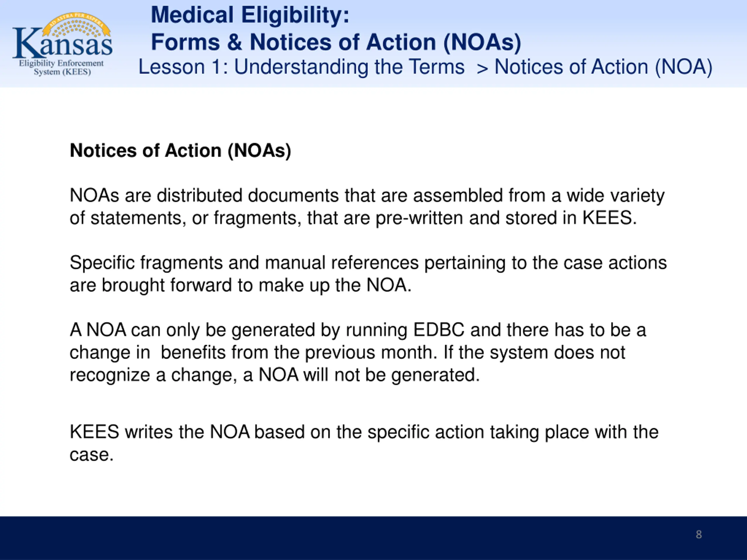This screenshot has width=747, height=560.
Task: Click the paragraph starting 'KEES writes the NOA'
Action: point(364,443)
